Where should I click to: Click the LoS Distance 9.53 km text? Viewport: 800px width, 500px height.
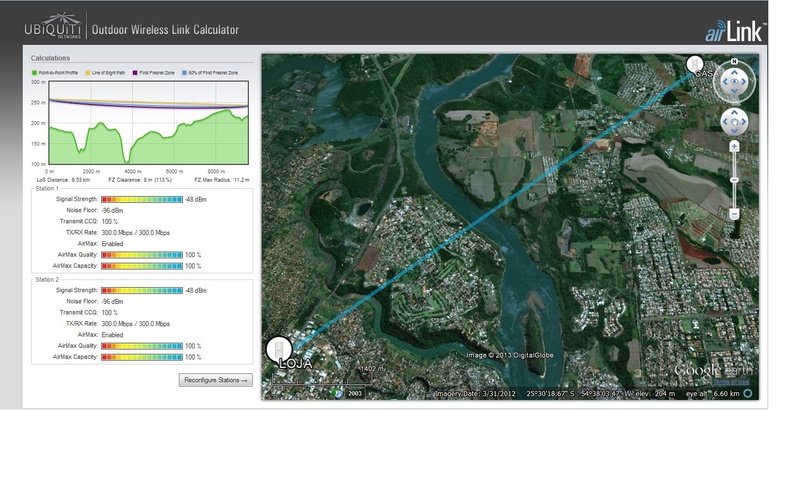pos(63,180)
